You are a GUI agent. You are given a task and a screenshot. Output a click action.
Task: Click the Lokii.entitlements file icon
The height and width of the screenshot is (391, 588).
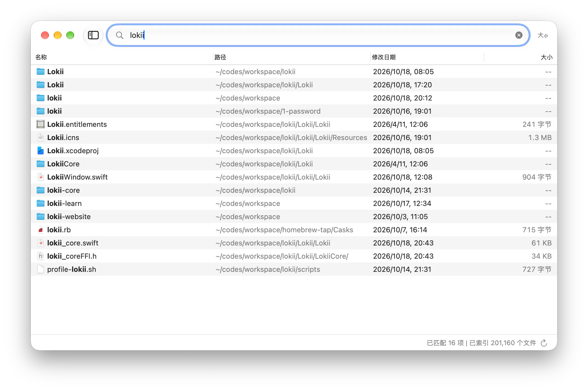(41, 124)
